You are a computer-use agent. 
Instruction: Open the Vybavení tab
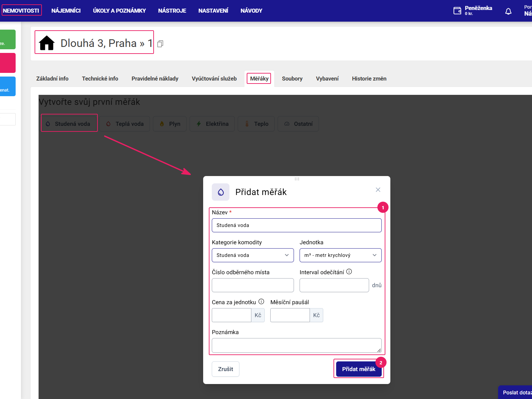(327, 79)
